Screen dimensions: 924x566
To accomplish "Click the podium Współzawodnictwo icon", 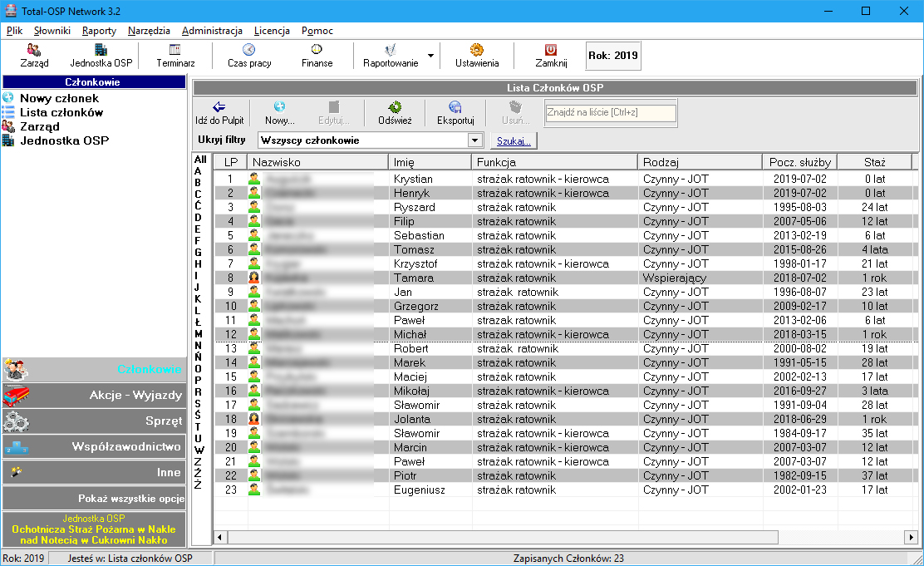I will pyautogui.click(x=16, y=447).
